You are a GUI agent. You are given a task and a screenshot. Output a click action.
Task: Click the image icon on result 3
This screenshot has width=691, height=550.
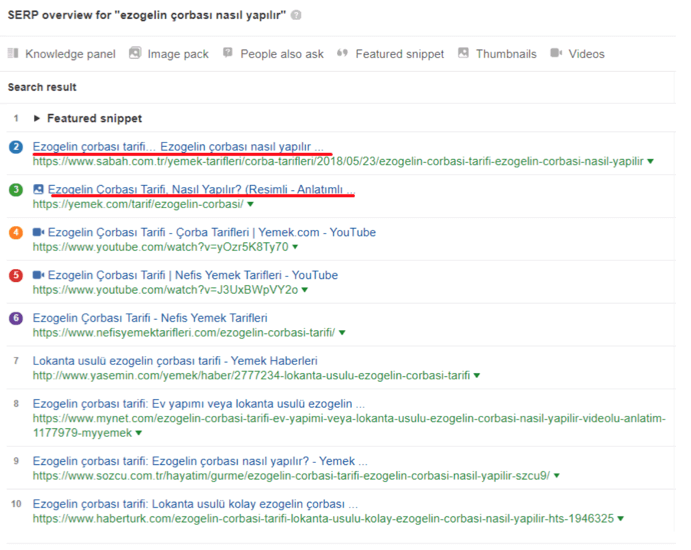tap(38, 189)
